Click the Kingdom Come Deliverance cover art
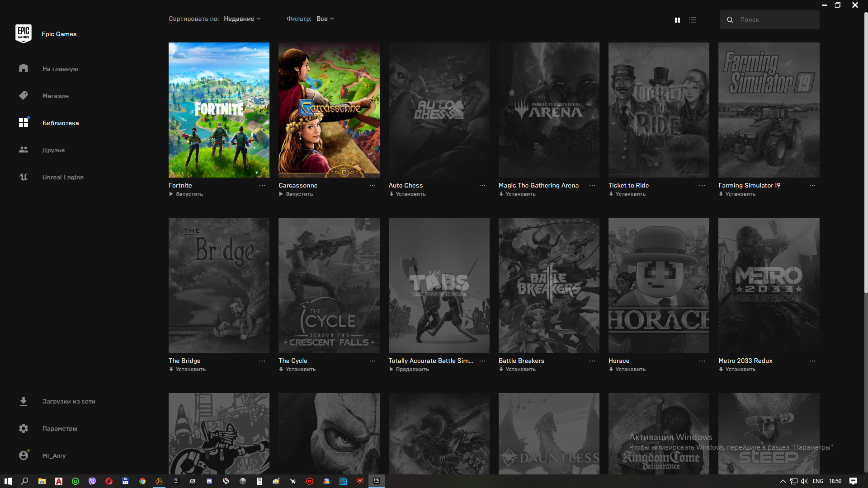868x488 pixels. pos(659,434)
